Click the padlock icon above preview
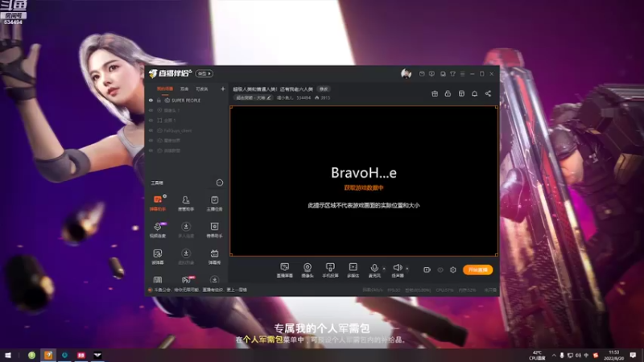The image size is (644, 362). click(448, 93)
